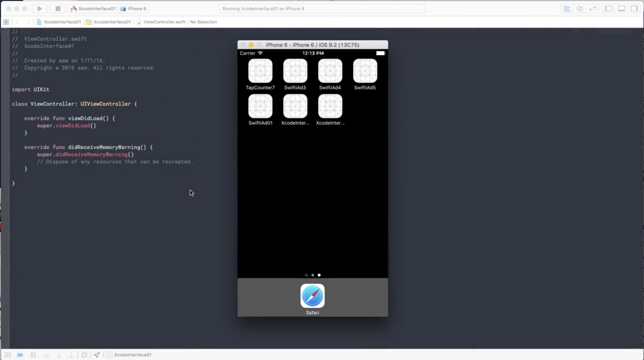Toggle the Utilities inspector panel
The image size is (644, 360).
634,9
